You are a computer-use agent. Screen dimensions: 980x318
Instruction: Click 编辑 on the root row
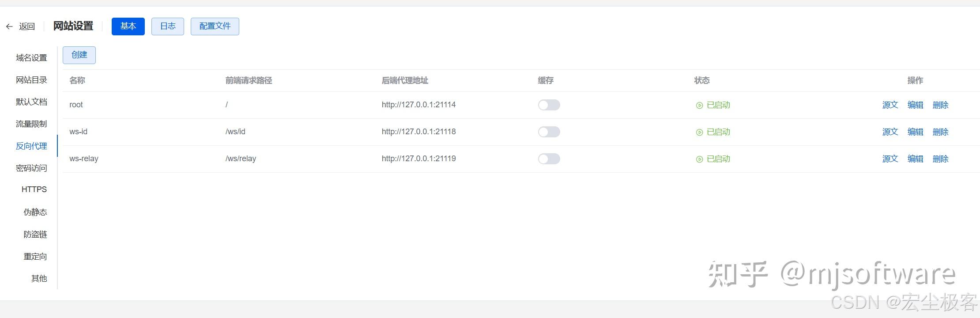pyautogui.click(x=915, y=105)
